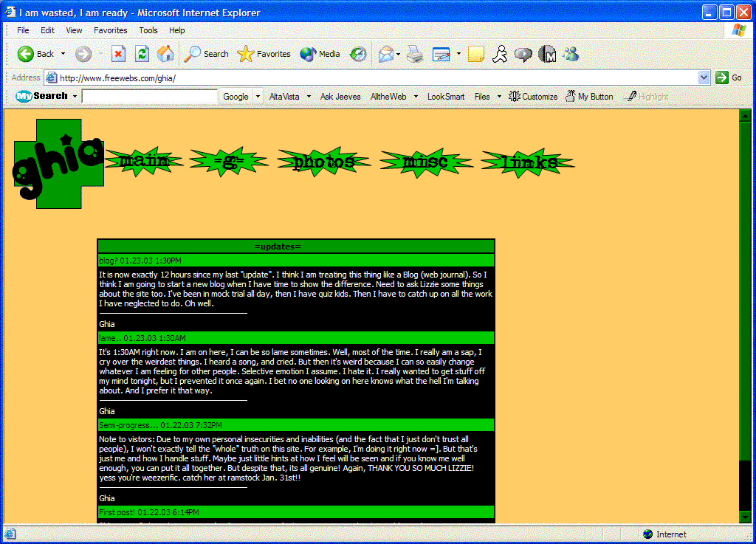Image resolution: width=756 pixels, height=544 pixels.
Task: Open the misc page link
Action: tap(426, 162)
